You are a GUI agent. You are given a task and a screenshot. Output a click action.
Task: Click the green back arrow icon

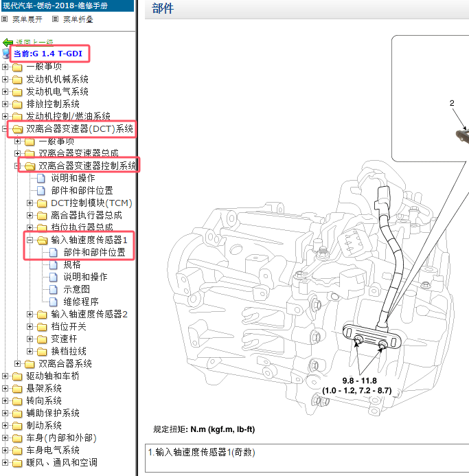[8, 42]
